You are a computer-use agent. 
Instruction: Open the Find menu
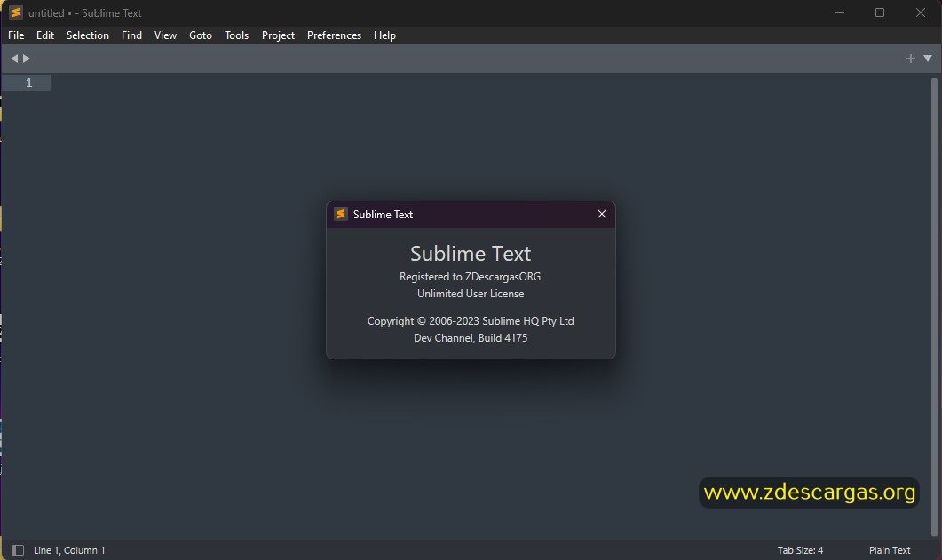[x=131, y=35]
